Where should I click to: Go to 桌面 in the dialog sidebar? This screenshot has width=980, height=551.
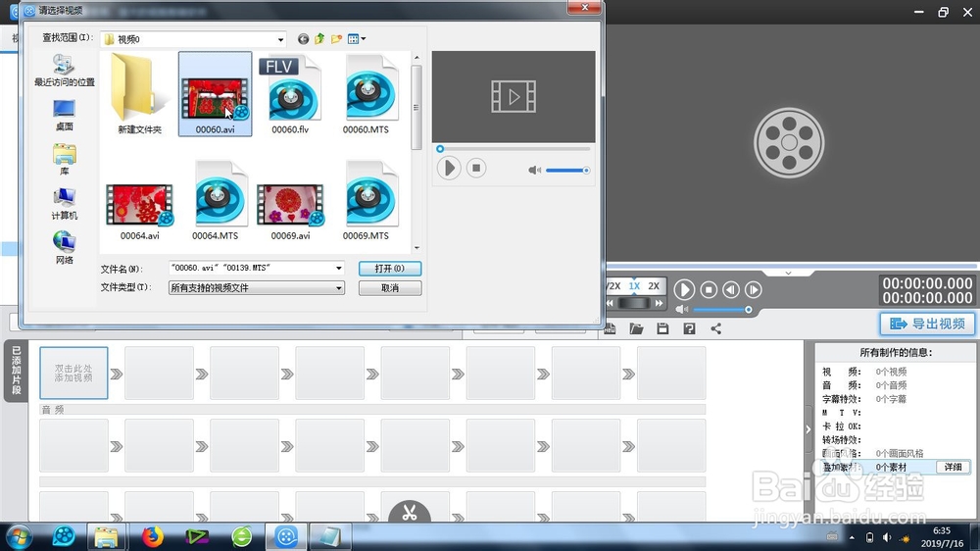(x=65, y=115)
